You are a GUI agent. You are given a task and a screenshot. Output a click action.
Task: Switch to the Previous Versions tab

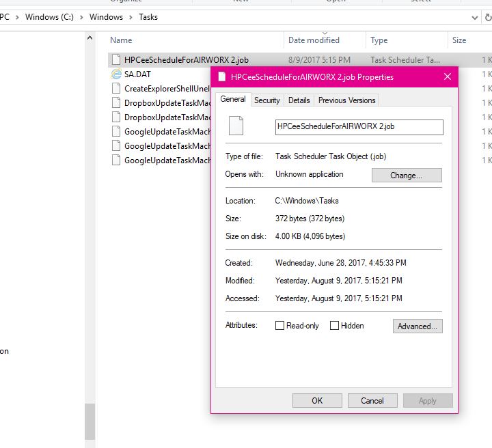346,100
